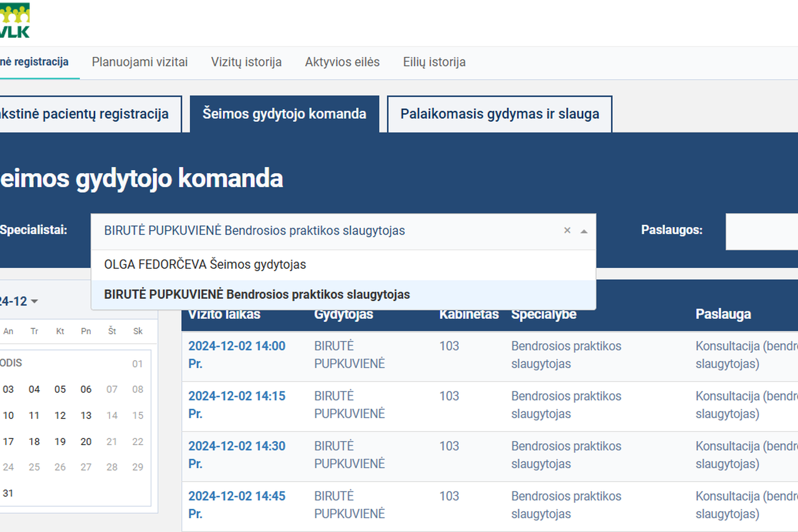Click the Št weekday header
This screenshot has width=798, height=532.
pyautogui.click(x=112, y=331)
